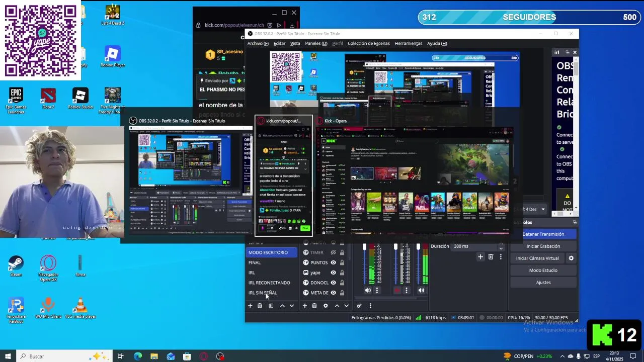Click download icon in Kick popout browser

pos(292,25)
